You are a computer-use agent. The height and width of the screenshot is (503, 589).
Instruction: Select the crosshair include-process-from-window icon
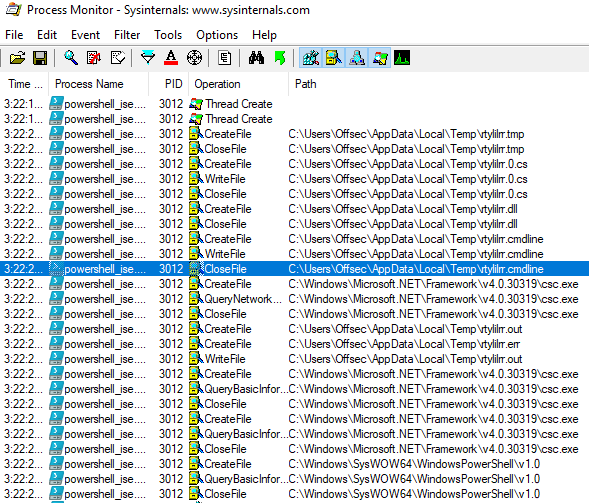click(x=194, y=58)
